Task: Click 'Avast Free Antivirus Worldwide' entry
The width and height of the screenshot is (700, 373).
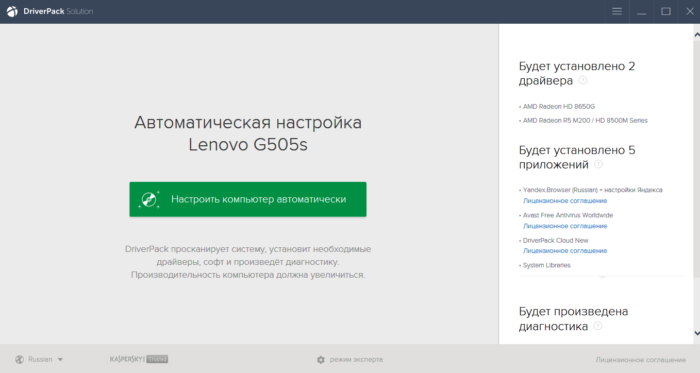Action: tap(567, 215)
